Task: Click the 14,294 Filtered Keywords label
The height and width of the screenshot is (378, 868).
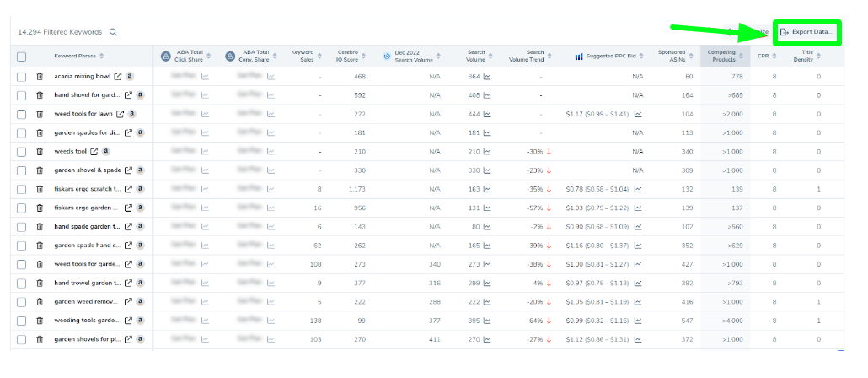Action: click(x=60, y=32)
